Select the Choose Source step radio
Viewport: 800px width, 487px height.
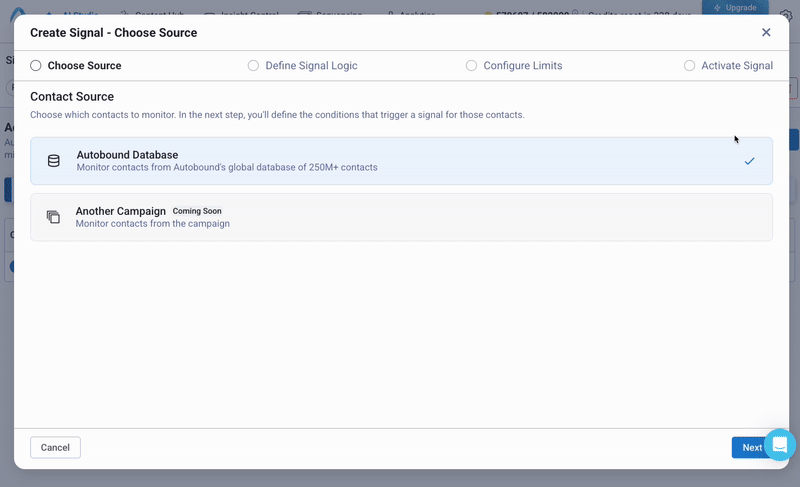point(35,66)
